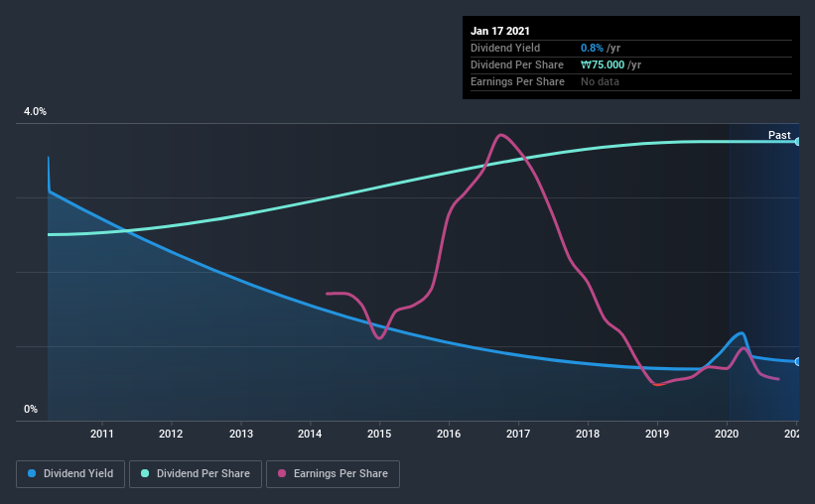
Task: Click the 2018 x-axis label
Action: pos(588,434)
